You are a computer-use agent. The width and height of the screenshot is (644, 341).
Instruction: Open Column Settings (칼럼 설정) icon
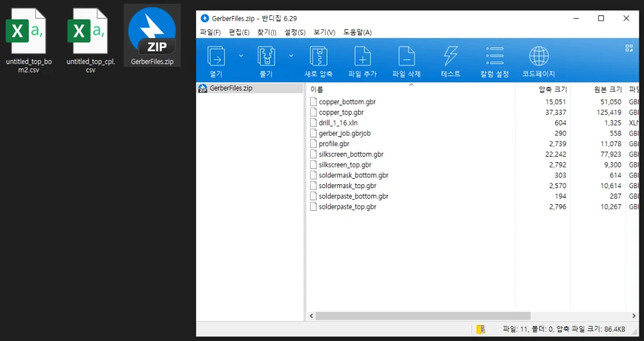(x=495, y=56)
